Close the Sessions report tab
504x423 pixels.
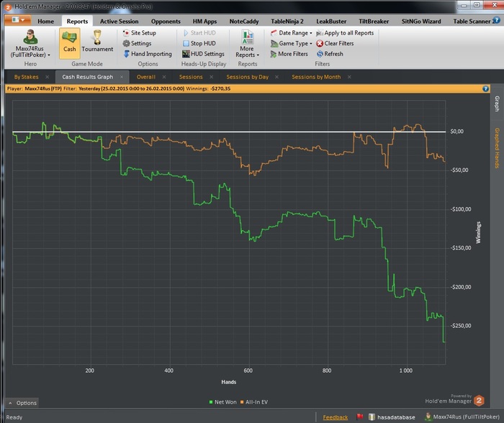coord(212,77)
